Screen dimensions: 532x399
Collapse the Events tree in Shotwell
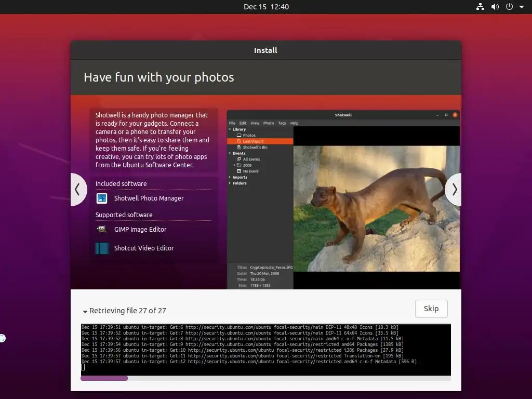pos(230,153)
